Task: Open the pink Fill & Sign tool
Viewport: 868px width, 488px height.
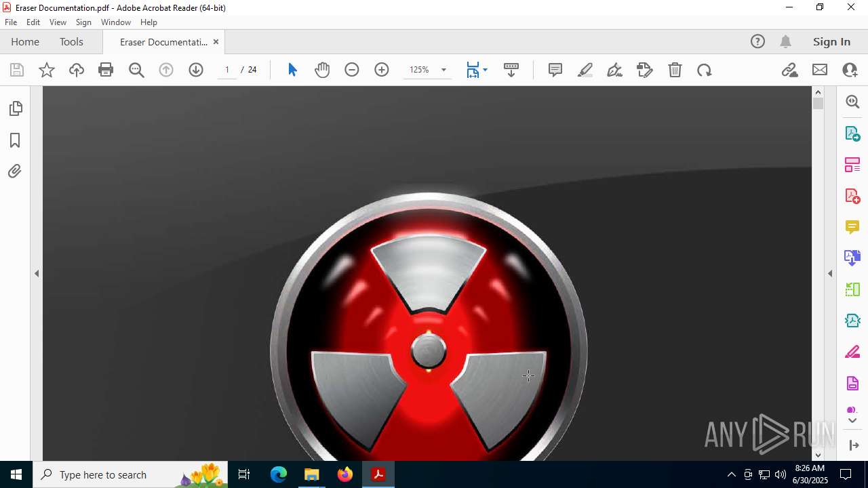Action: (x=852, y=352)
